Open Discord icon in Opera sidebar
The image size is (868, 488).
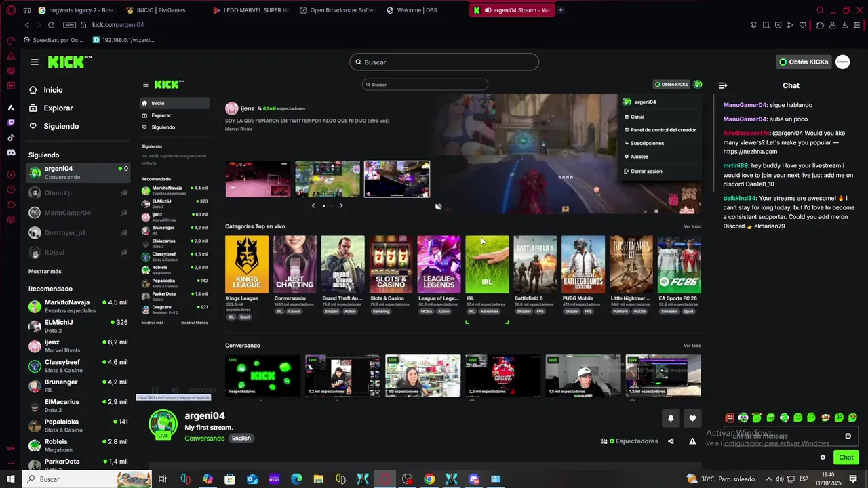click(x=11, y=152)
